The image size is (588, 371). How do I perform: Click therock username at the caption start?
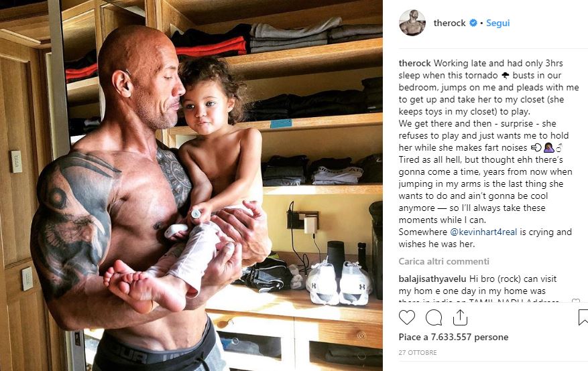pyautogui.click(x=415, y=63)
